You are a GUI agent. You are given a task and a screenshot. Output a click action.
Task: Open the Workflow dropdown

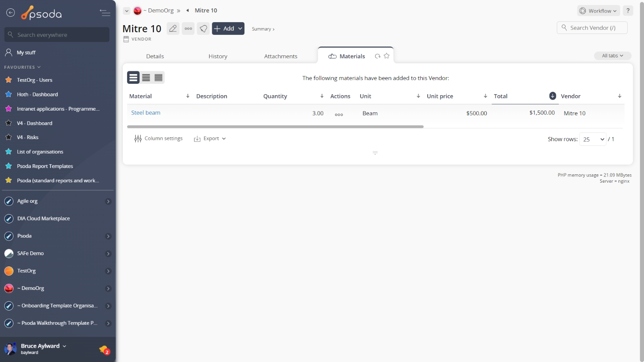598,11
